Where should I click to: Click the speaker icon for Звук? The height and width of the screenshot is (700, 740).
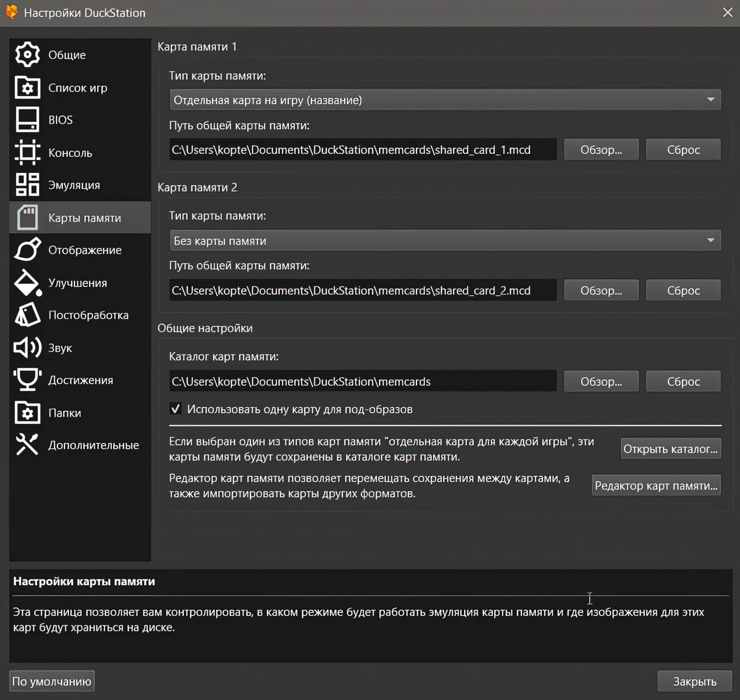point(27,348)
